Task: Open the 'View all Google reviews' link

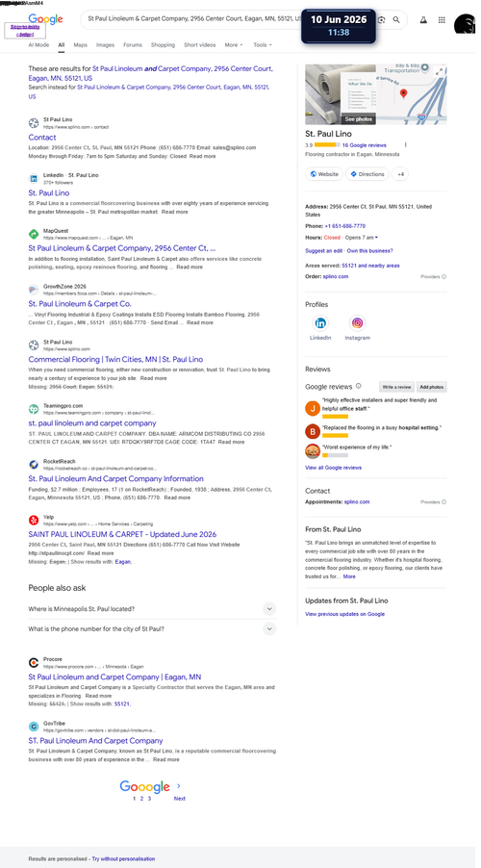Action: tap(333, 468)
